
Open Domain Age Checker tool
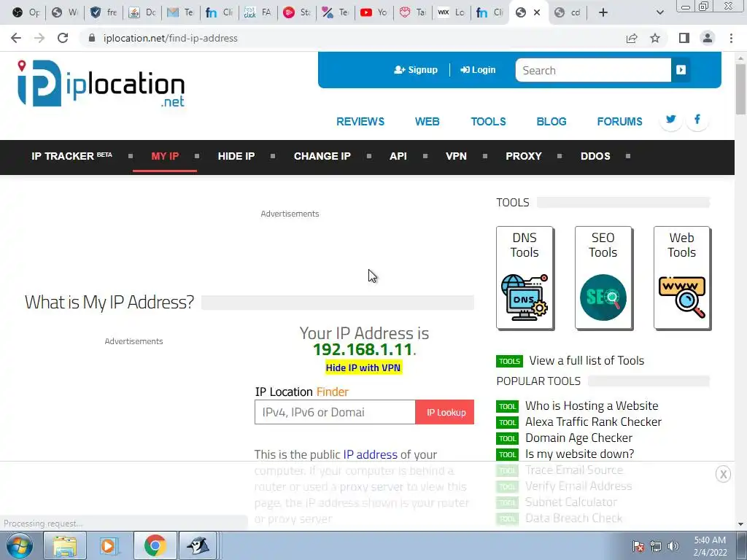click(578, 438)
